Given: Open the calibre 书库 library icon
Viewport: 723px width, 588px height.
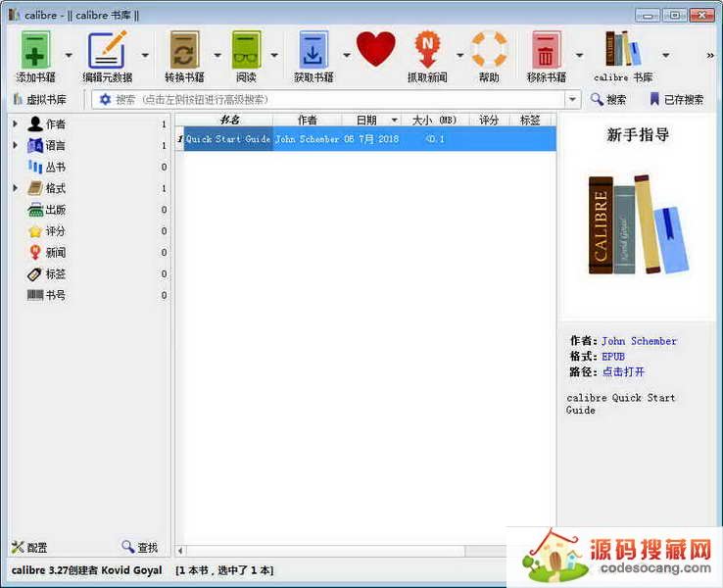Looking at the screenshot, I should [623, 50].
